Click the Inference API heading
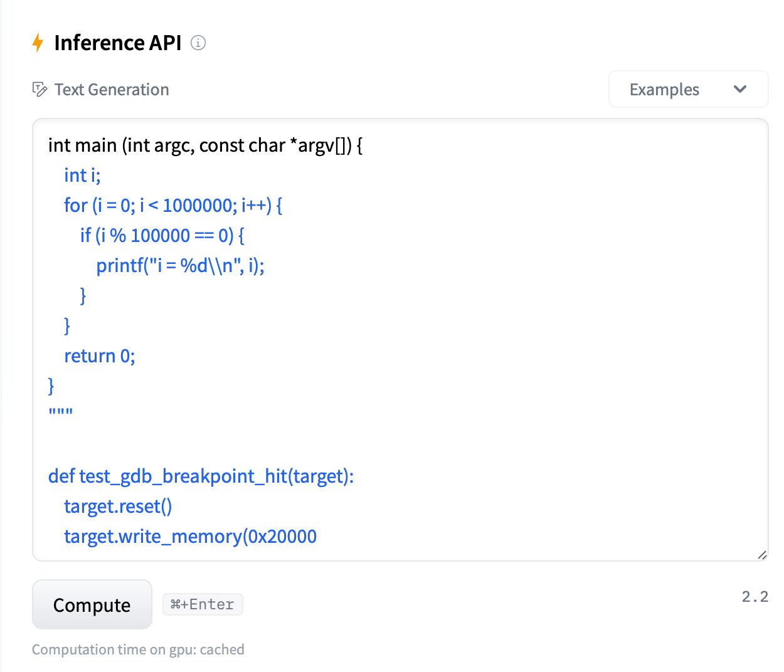This screenshot has width=784, height=672. pos(118,43)
